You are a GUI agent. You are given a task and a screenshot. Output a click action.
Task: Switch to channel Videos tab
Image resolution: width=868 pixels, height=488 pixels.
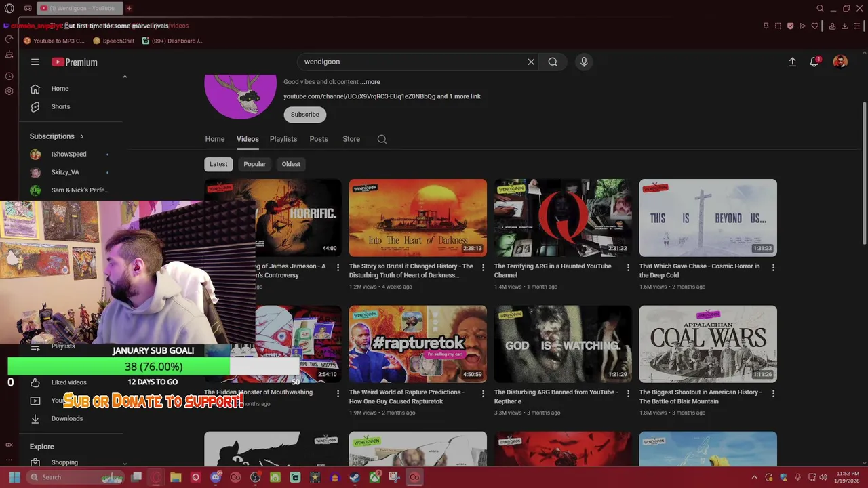[248, 139]
